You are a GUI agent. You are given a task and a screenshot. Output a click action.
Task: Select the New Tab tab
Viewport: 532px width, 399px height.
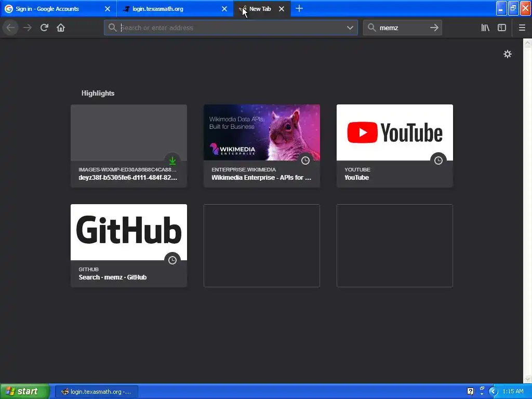(x=262, y=9)
